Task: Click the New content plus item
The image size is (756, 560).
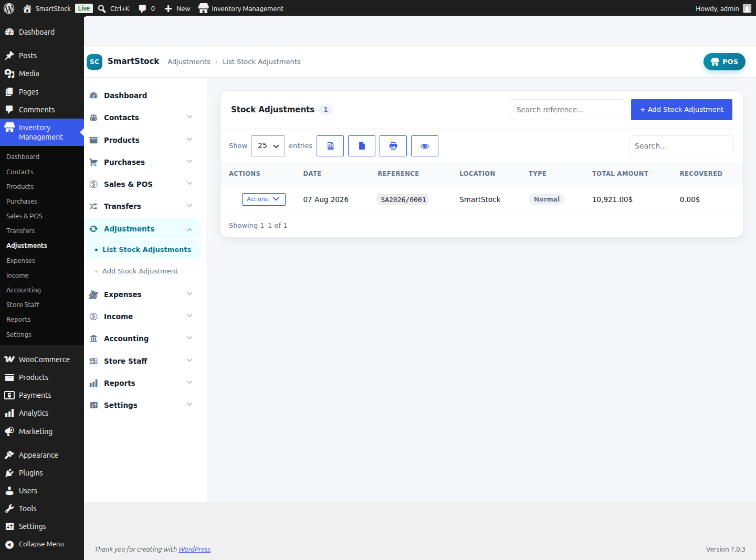Action: click(177, 8)
